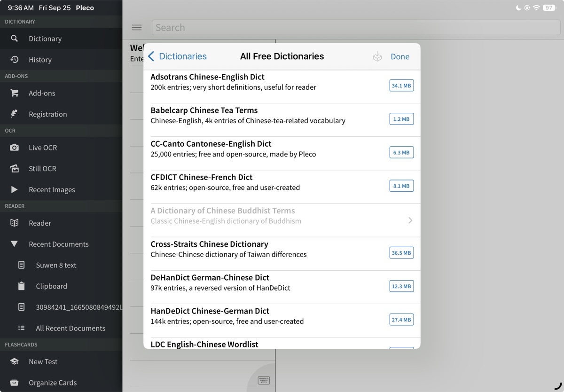Click the hamburger menu icon beside Search
564x392 pixels.
pyautogui.click(x=137, y=28)
